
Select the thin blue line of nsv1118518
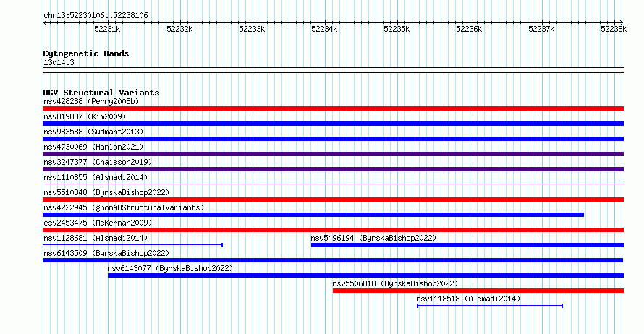click(x=490, y=306)
